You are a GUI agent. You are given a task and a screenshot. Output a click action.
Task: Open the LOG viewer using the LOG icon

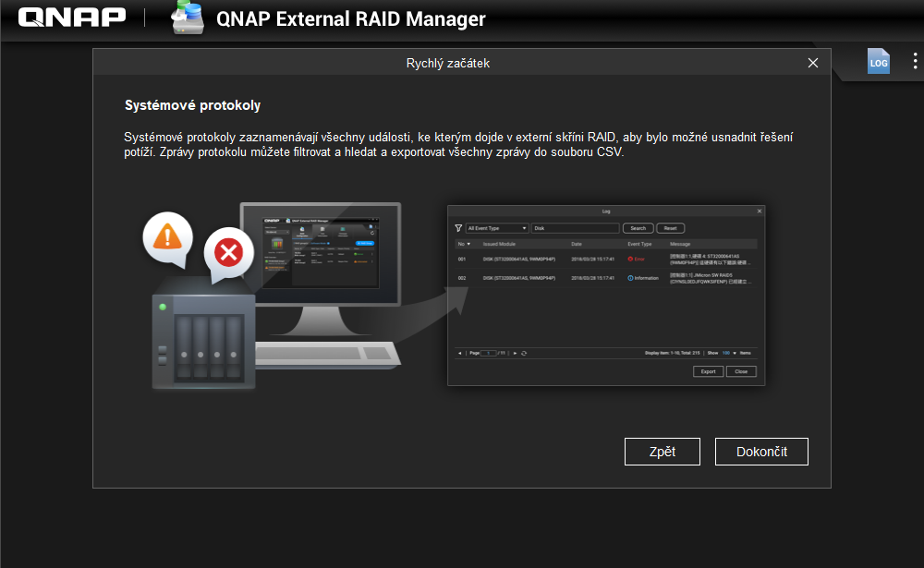(x=878, y=61)
